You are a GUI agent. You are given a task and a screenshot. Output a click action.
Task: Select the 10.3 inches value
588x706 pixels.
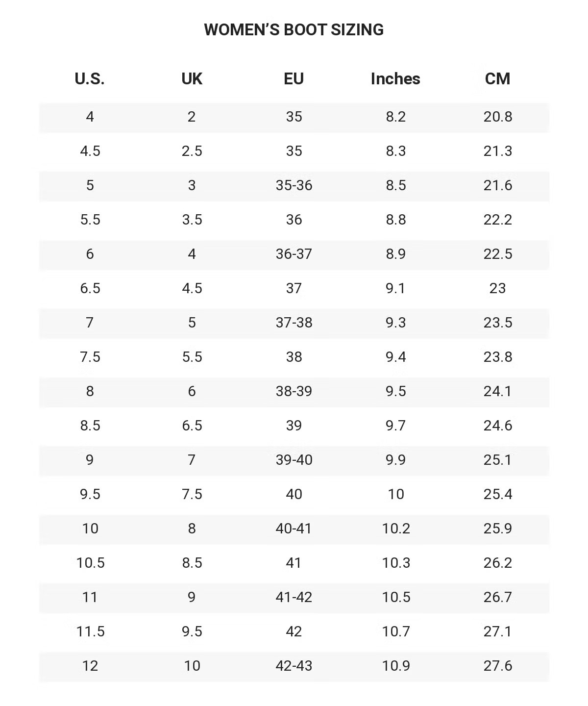pyautogui.click(x=395, y=563)
